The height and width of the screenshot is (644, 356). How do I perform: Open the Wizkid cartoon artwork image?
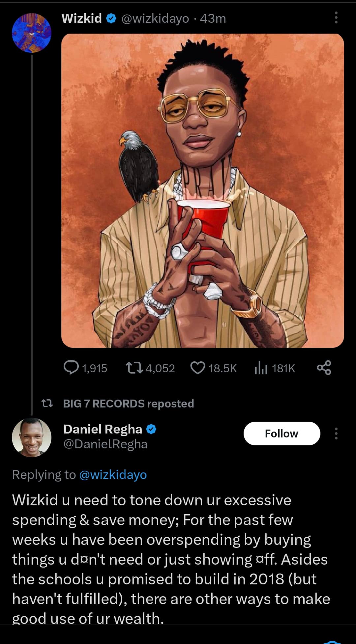(x=203, y=190)
